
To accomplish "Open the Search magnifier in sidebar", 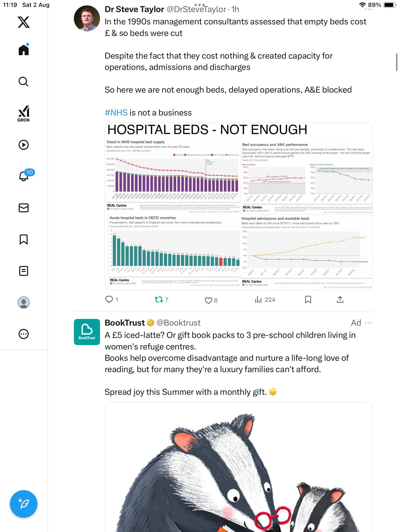I will pyautogui.click(x=24, y=82).
